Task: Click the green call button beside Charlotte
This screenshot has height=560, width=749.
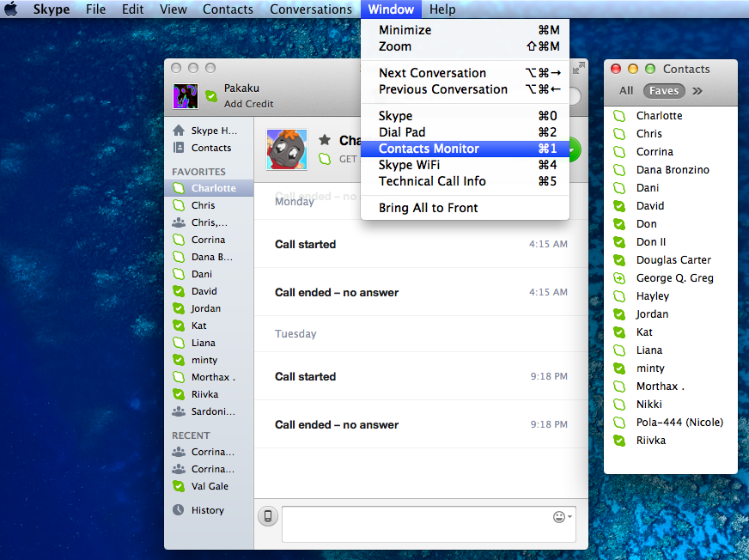Action: [x=574, y=149]
